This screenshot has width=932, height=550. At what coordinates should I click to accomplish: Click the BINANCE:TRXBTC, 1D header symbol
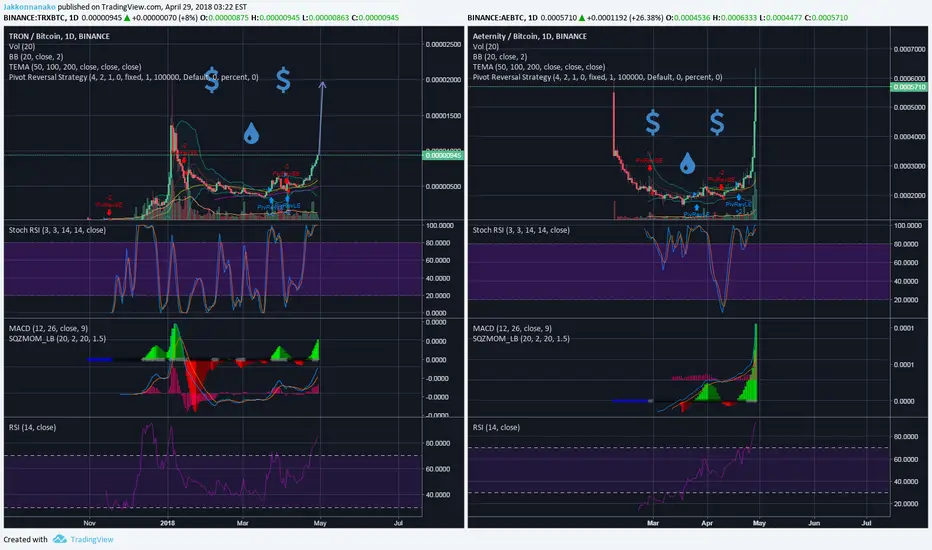(x=40, y=18)
